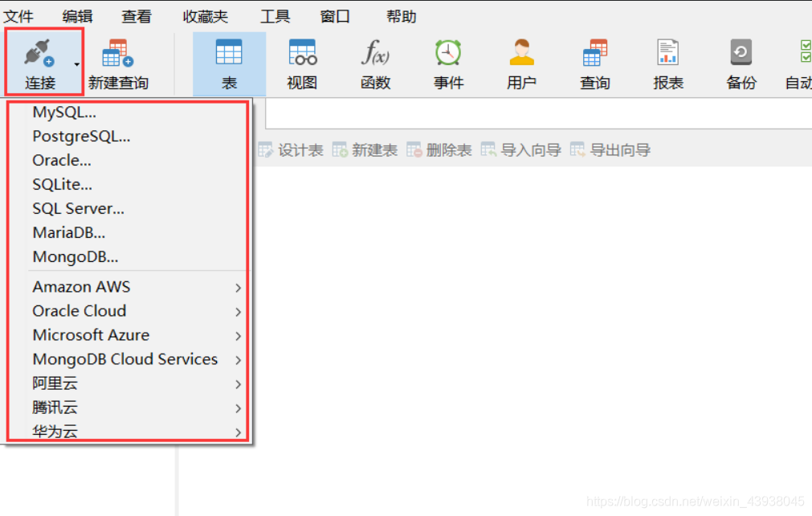Open the Connection dropdown arrow
Screen dimensions: 812x516
[76, 65]
